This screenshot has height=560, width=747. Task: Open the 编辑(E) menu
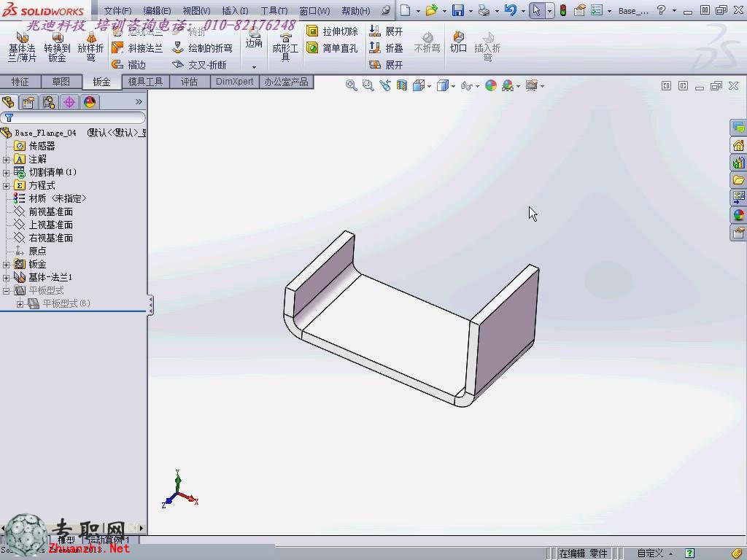tap(157, 10)
